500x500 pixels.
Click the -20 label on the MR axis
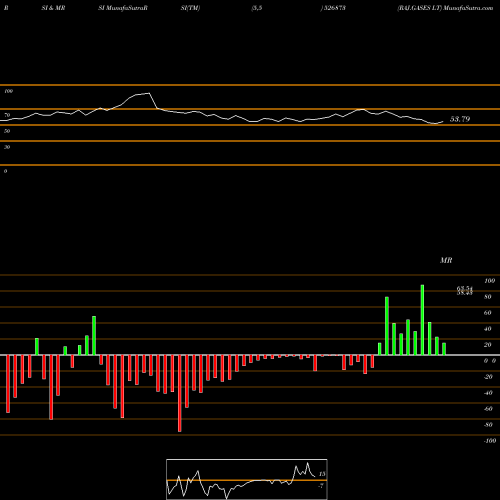coord(488,377)
